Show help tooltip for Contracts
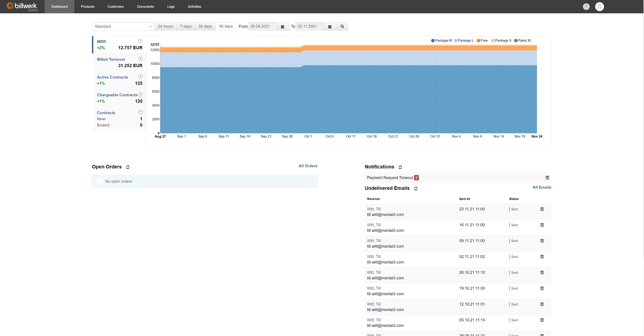 [141, 112]
